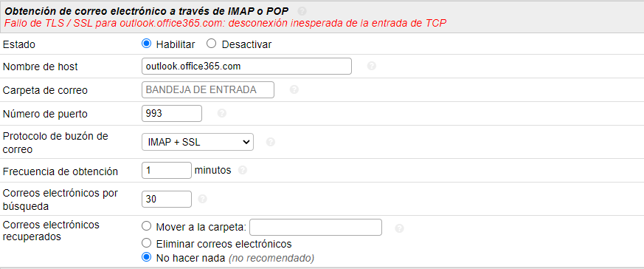
Task: Open help icon beside Frecuencia de obtención minutos
Action: pyautogui.click(x=242, y=170)
